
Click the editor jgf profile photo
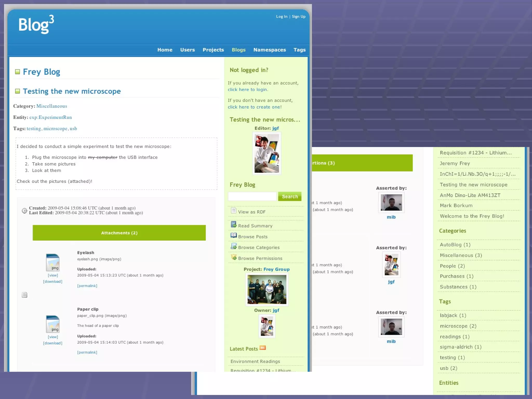pyautogui.click(x=267, y=153)
